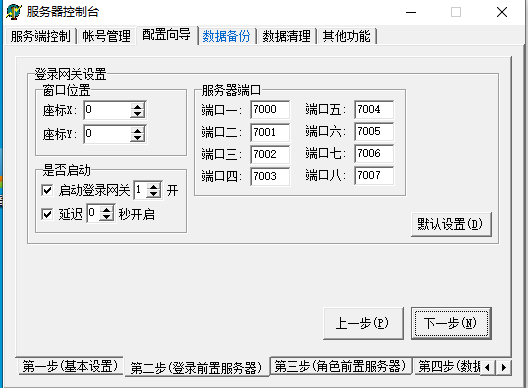The image size is (528, 388).
Task: Open the 第一步(基本设置) bottom tab
Action: 70,366
